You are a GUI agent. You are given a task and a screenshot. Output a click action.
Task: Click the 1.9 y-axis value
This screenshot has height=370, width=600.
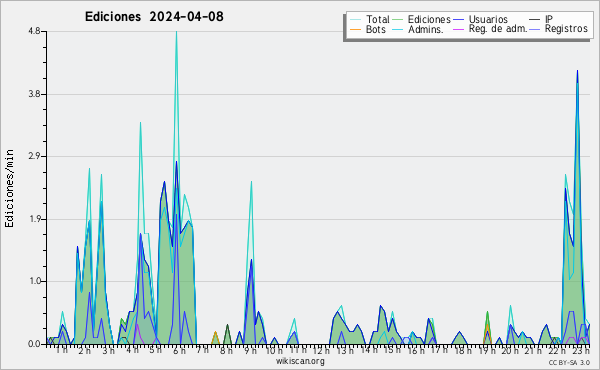34,220
